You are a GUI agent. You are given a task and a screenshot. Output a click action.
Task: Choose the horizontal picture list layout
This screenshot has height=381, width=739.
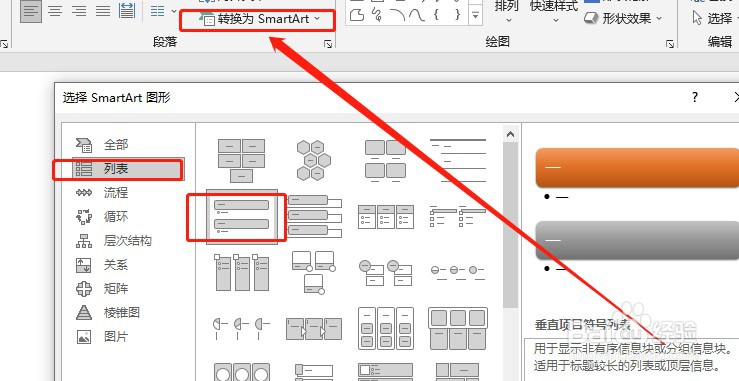point(458,328)
